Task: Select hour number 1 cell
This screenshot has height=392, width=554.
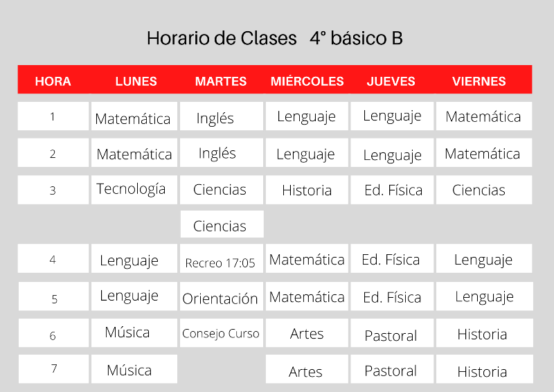Action: coord(53,116)
